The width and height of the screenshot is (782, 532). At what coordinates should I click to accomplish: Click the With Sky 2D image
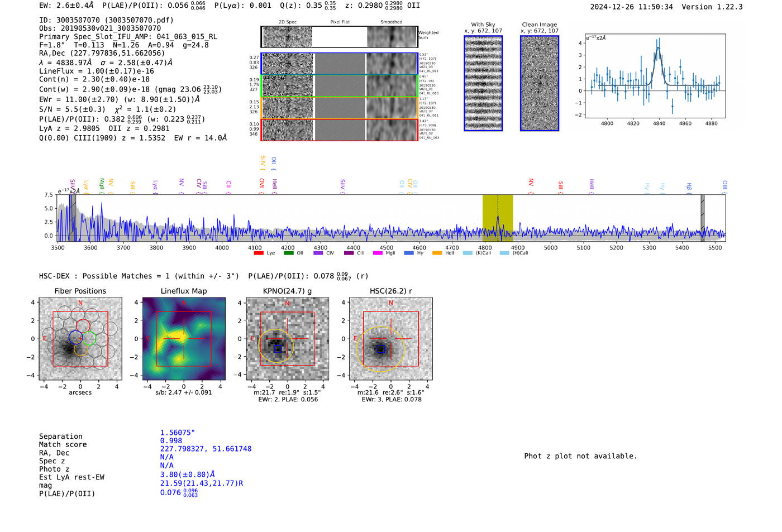click(483, 84)
